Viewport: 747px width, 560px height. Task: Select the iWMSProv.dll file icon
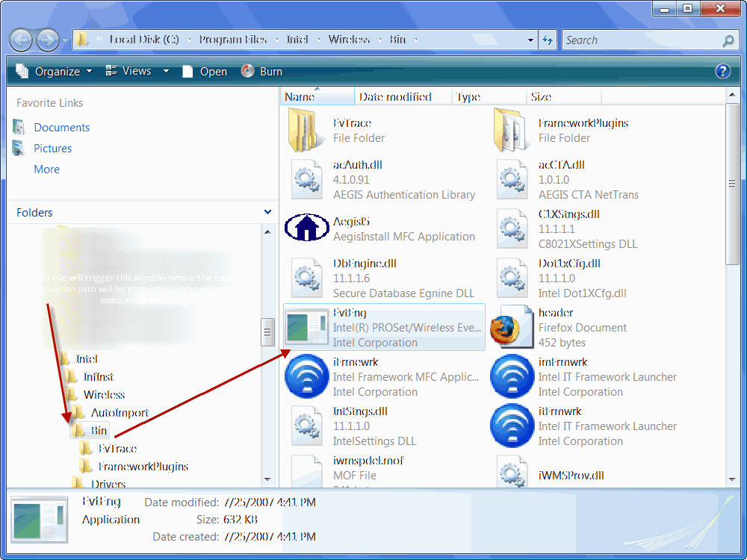pos(512,471)
